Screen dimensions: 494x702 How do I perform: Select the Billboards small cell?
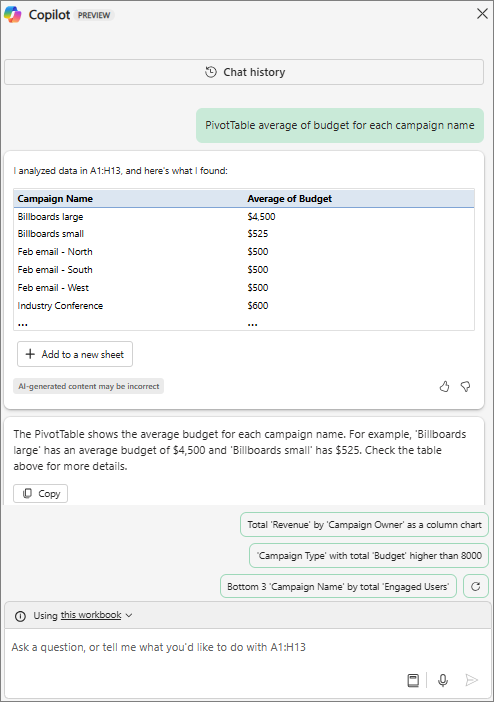(51, 234)
